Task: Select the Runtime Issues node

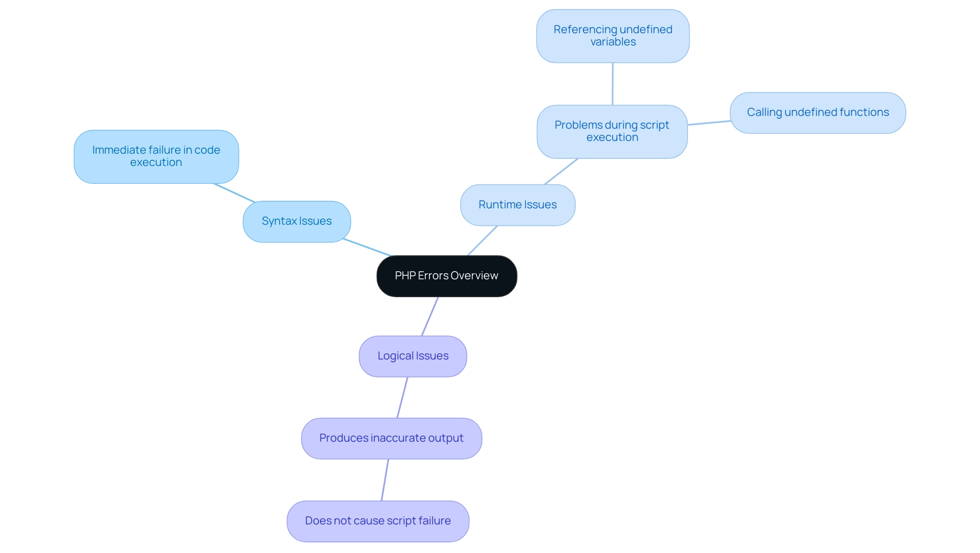Action: point(517,203)
